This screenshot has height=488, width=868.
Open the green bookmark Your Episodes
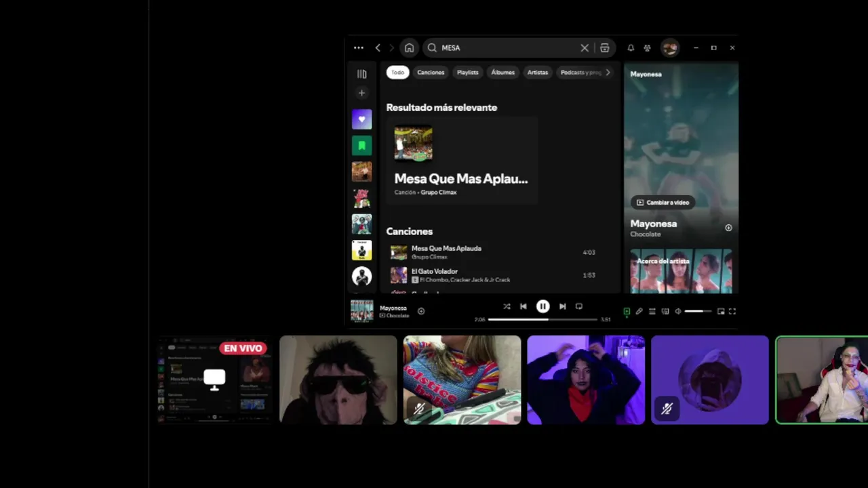pos(362,146)
